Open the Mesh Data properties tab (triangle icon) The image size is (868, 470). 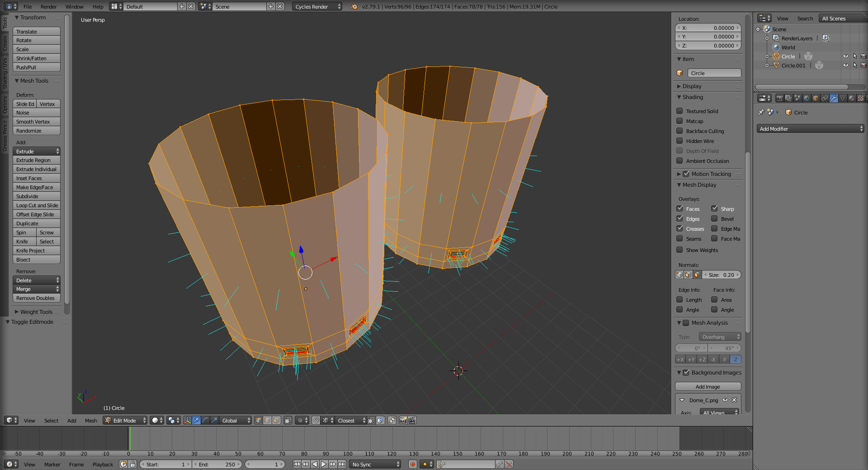point(843,98)
